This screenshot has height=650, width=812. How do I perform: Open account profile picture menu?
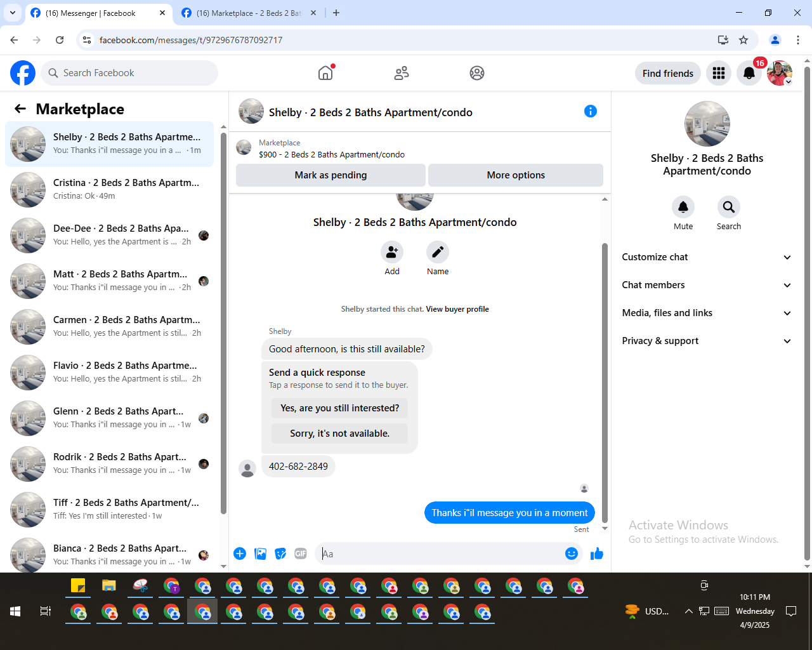tap(780, 73)
